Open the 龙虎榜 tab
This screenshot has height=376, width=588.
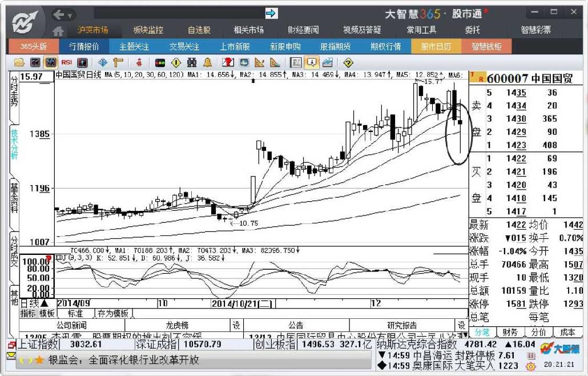pos(178,325)
